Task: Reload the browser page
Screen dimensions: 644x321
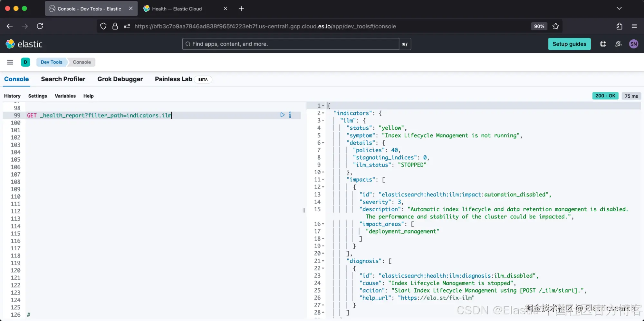Action: [x=40, y=26]
